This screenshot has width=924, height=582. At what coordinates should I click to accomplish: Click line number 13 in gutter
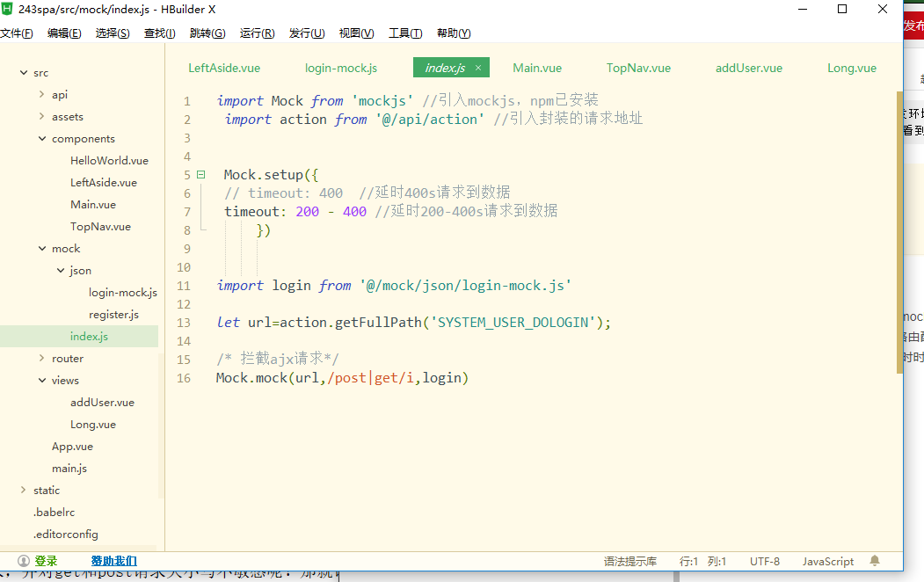184,323
